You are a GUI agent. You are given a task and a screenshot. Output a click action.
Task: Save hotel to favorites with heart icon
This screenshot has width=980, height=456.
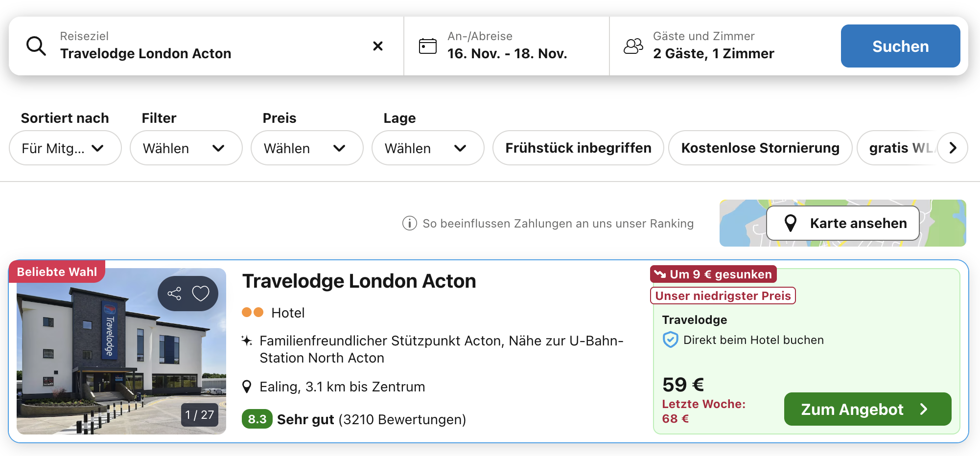(201, 294)
